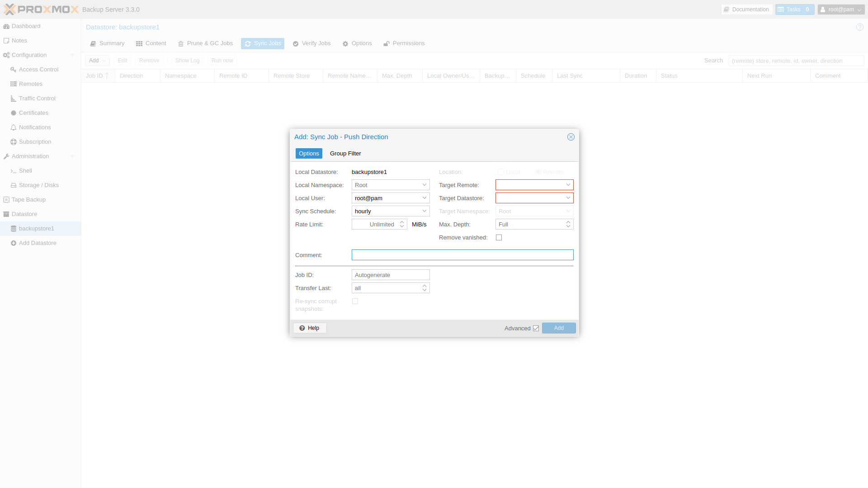Increase the Rate Limit spinner value
The width and height of the screenshot is (868, 488).
coord(401,222)
